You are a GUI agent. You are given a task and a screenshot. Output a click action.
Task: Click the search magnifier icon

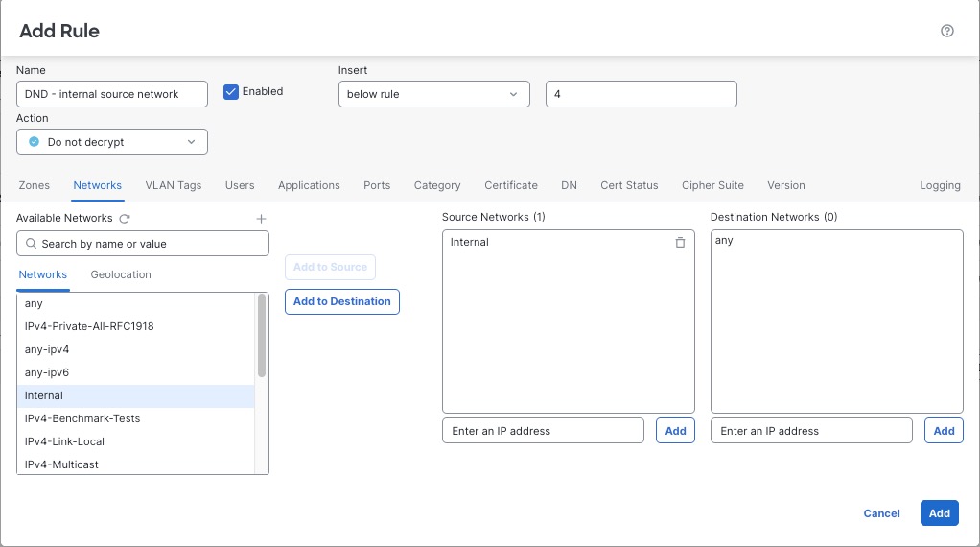tap(31, 244)
